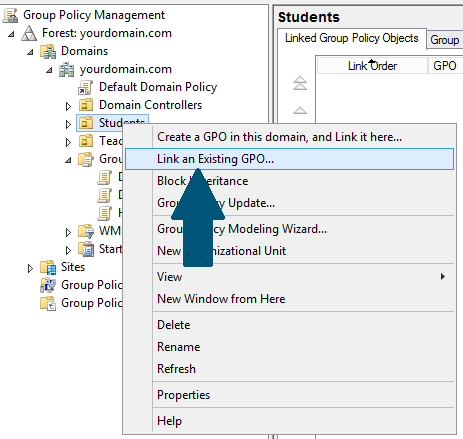Choose Create a GPO in this domain, and Link it here
463x439 pixels.
click(289, 137)
